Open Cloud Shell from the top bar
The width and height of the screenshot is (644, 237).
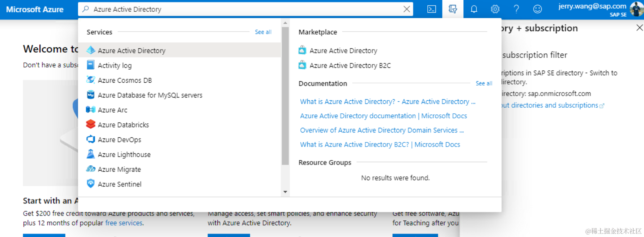pyautogui.click(x=432, y=9)
